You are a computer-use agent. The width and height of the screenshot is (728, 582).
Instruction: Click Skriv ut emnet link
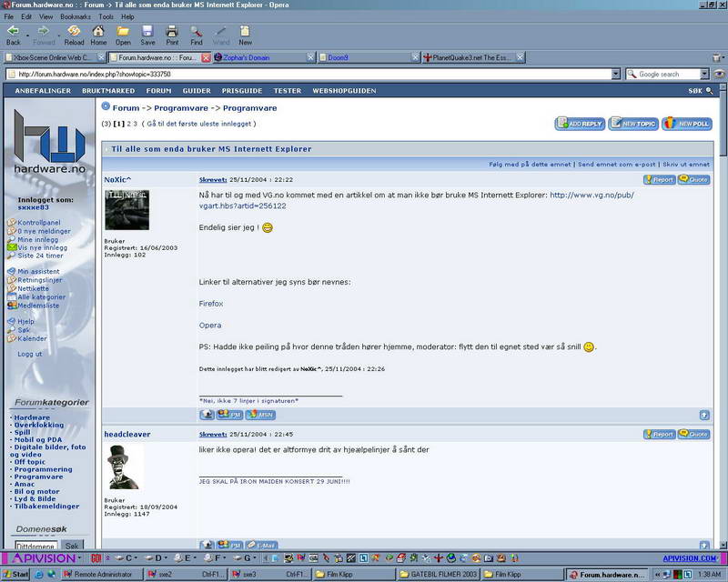click(x=686, y=164)
